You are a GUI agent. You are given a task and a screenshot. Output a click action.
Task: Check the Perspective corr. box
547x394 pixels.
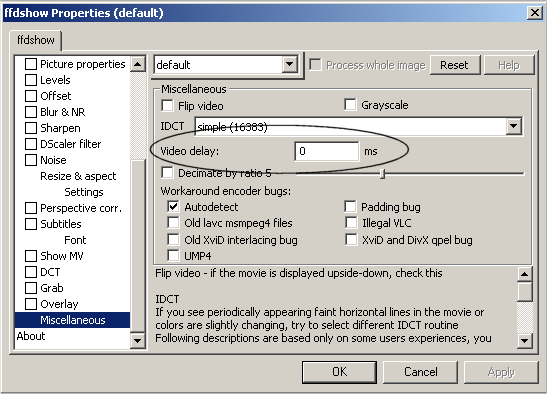click(31, 208)
